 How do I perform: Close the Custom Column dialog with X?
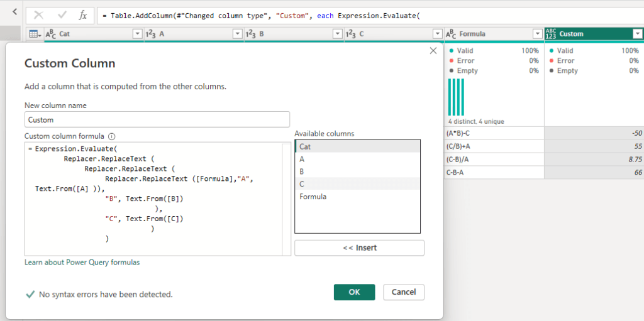tap(433, 51)
